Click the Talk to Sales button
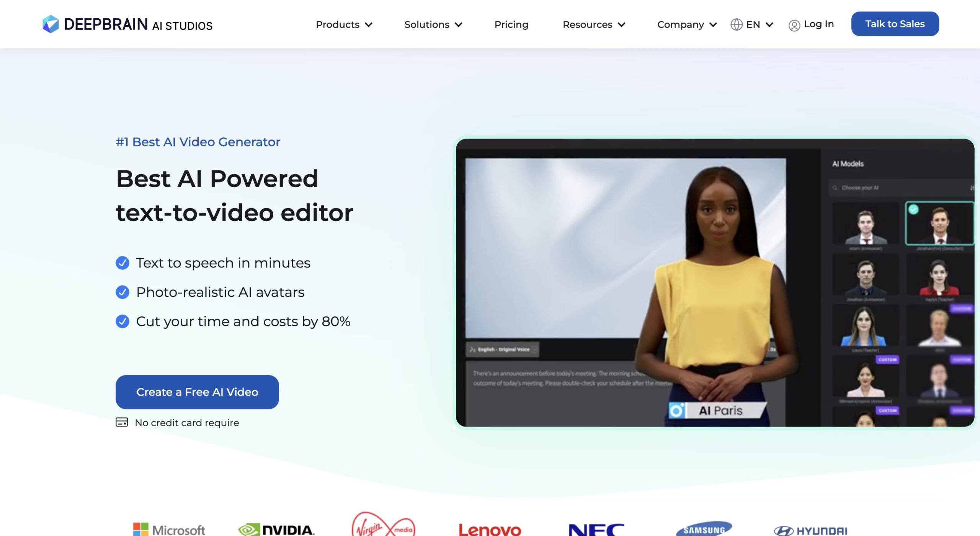The height and width of the screenshot is (536, 980). (x=895, y=23)
